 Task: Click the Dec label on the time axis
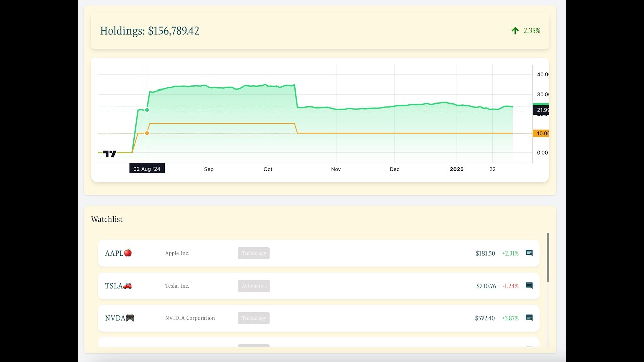[395, 169]
